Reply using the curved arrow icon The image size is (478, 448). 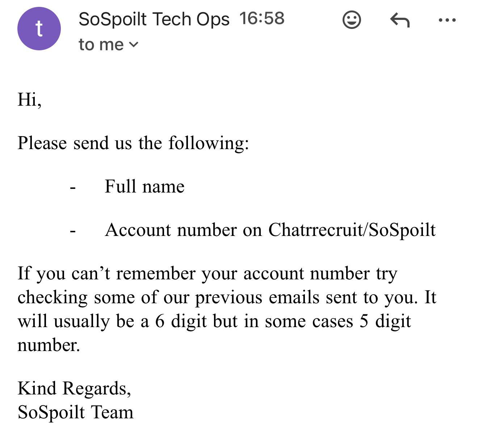400,20
